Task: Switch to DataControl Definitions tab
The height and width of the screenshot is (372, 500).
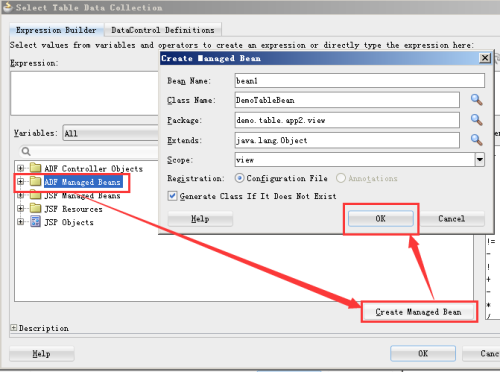Action: [x=163, y=30]
